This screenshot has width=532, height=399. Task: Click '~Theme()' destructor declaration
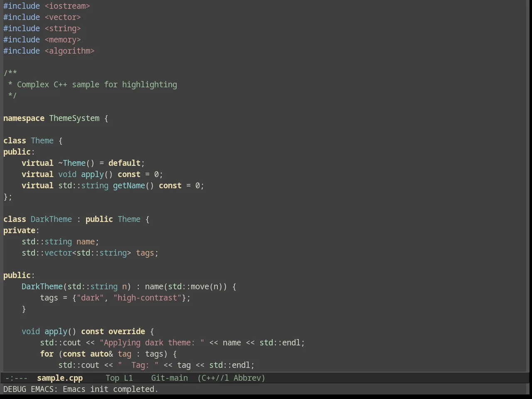click(76, 163)
